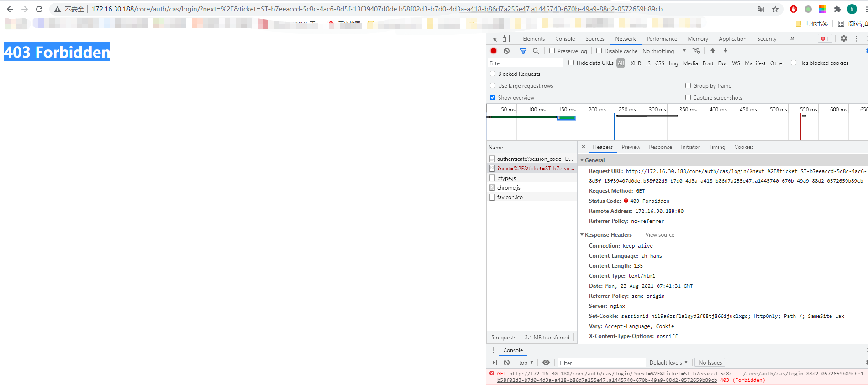This screenshot has width=868, height=386.
Task: Click the No Issues button in console
Action: pos(710,363)
